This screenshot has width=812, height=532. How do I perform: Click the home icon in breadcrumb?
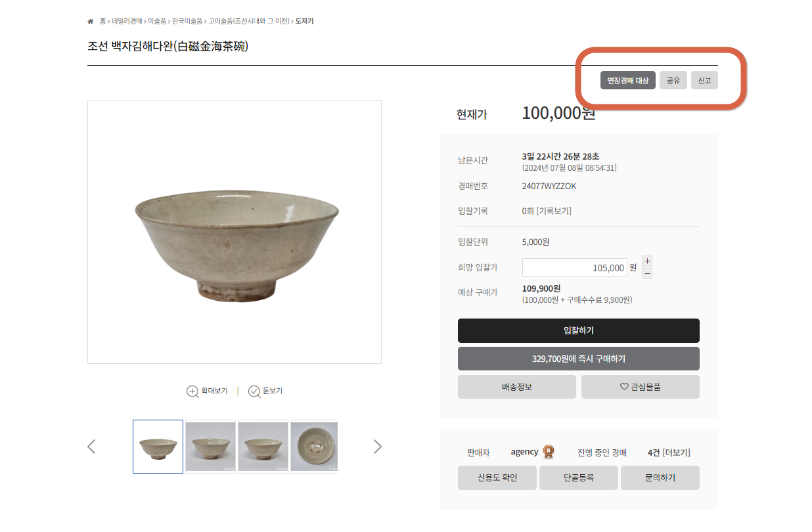[91, 21]
